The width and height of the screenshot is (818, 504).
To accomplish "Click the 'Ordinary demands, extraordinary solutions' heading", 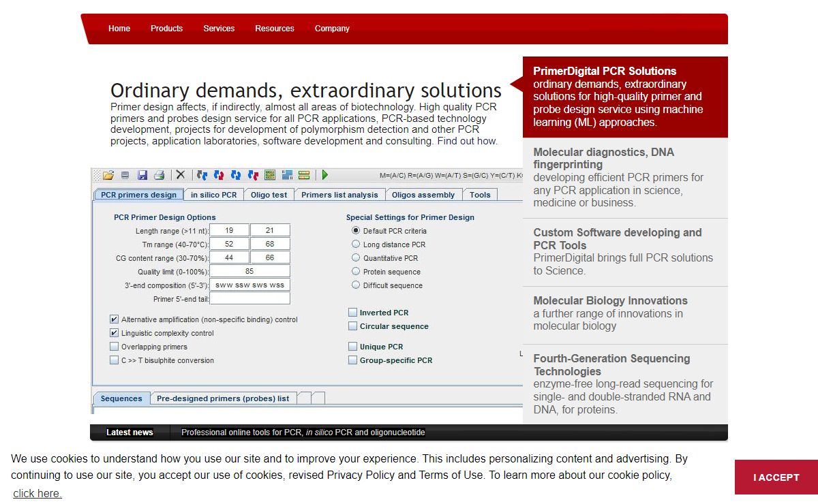I will pyautogui.click(x=306, y=91).
